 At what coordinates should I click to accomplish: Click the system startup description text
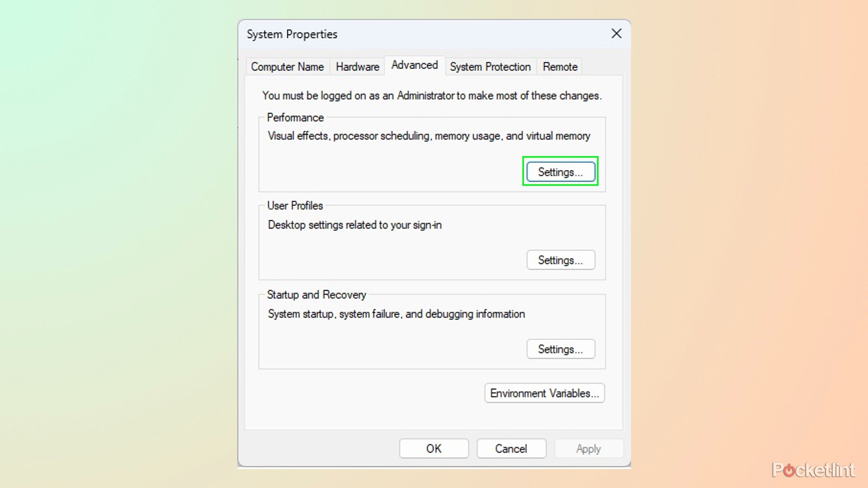click(396, 314)
